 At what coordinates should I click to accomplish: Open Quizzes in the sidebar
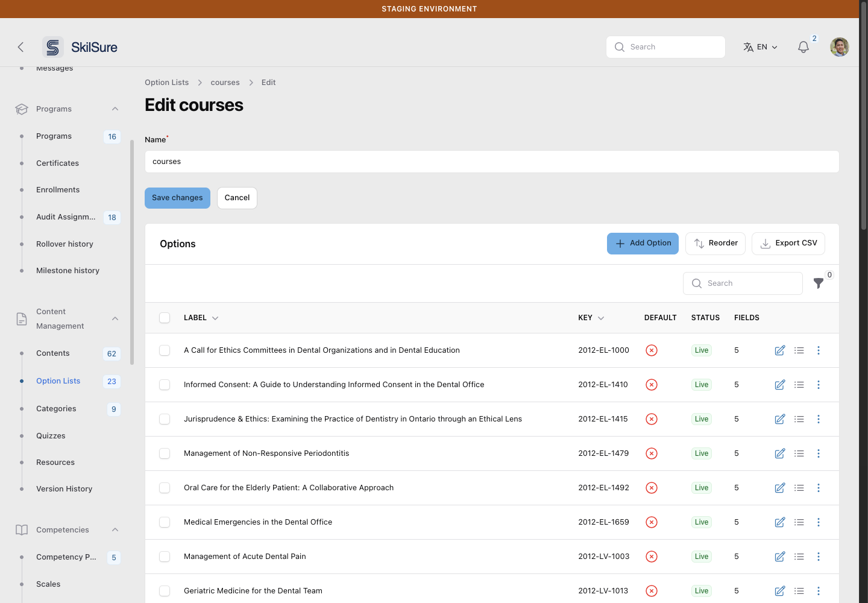pos(51,436)
